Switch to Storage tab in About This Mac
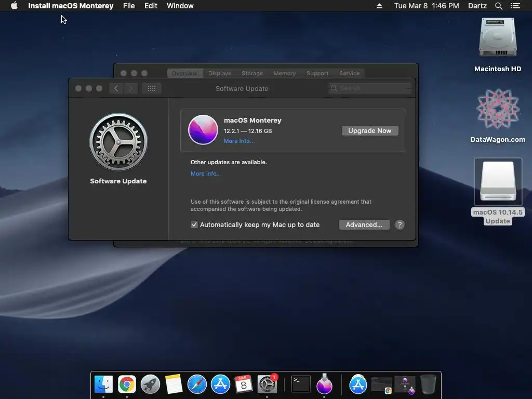The width and height of the screenshot is (532, 399). (252, 73)
